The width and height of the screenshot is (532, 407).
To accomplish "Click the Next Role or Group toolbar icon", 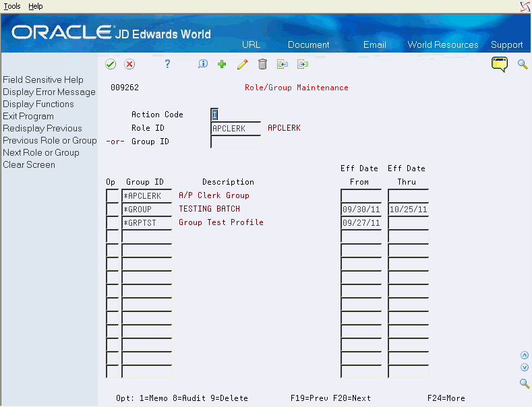I will point(303,64).
